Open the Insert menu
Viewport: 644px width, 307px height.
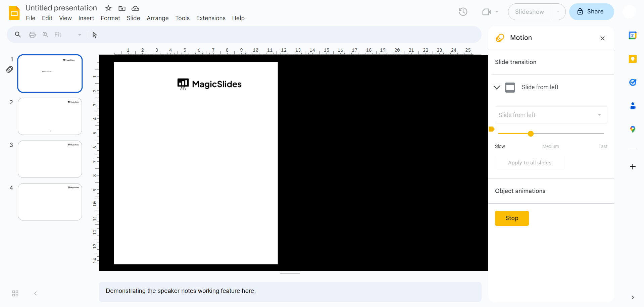tap(86, 18)
